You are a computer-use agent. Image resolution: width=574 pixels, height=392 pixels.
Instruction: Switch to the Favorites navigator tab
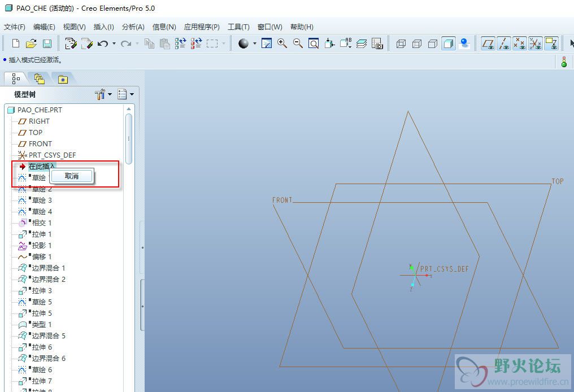point(63,79)
